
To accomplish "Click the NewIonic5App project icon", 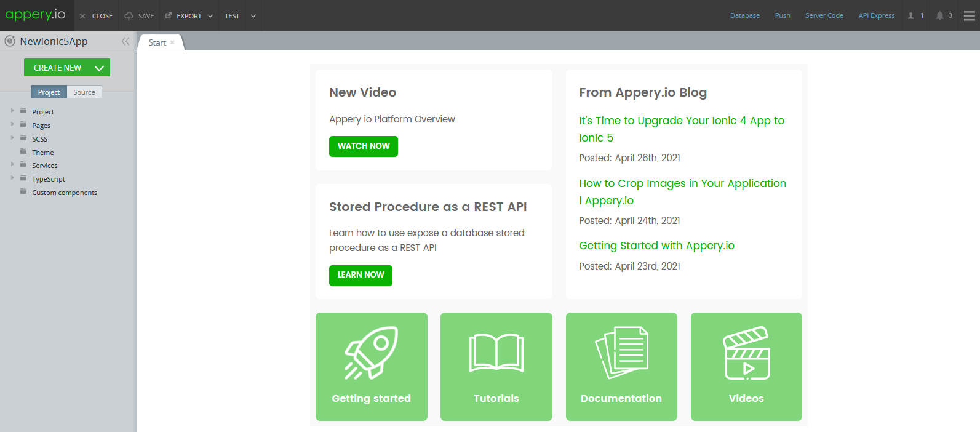I will (x=10, y=41).
